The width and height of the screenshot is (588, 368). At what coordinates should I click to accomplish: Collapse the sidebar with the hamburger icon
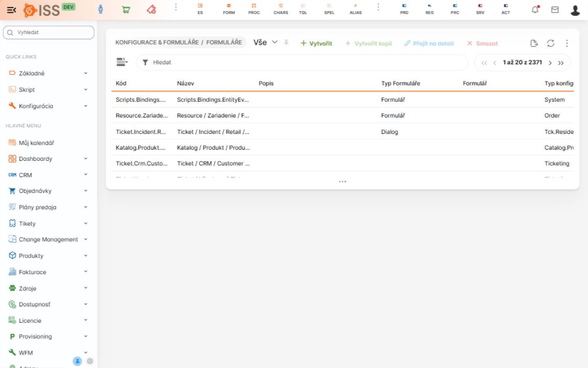point(11,10)
